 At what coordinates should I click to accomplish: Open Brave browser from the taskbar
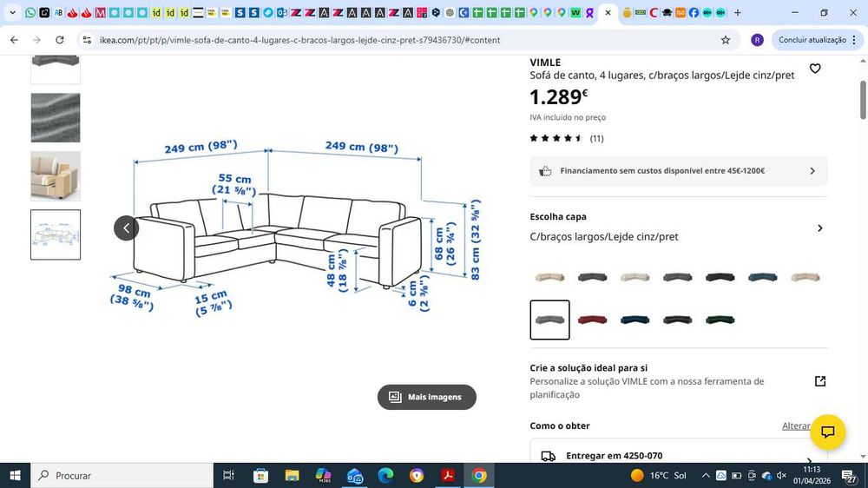pyautogui.click(x=417, y=475)
